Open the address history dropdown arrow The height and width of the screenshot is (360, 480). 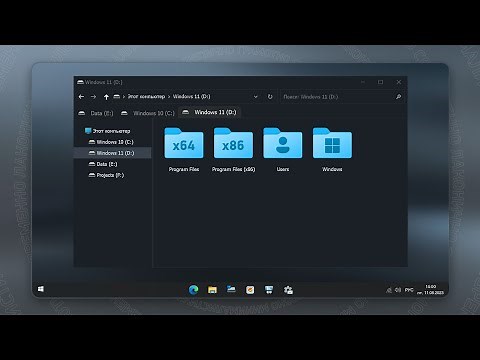coord(256,97)
